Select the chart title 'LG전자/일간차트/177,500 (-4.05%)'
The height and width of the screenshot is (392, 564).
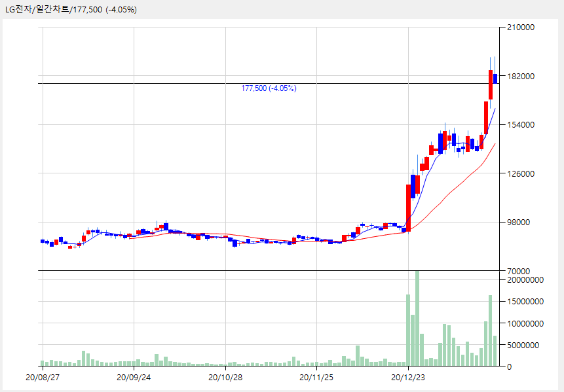71,10
